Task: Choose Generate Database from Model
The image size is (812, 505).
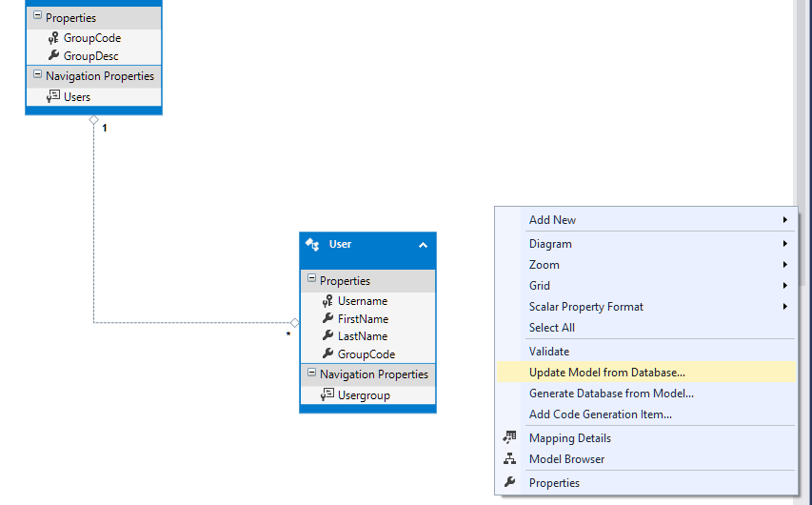Action: [611, 394]
